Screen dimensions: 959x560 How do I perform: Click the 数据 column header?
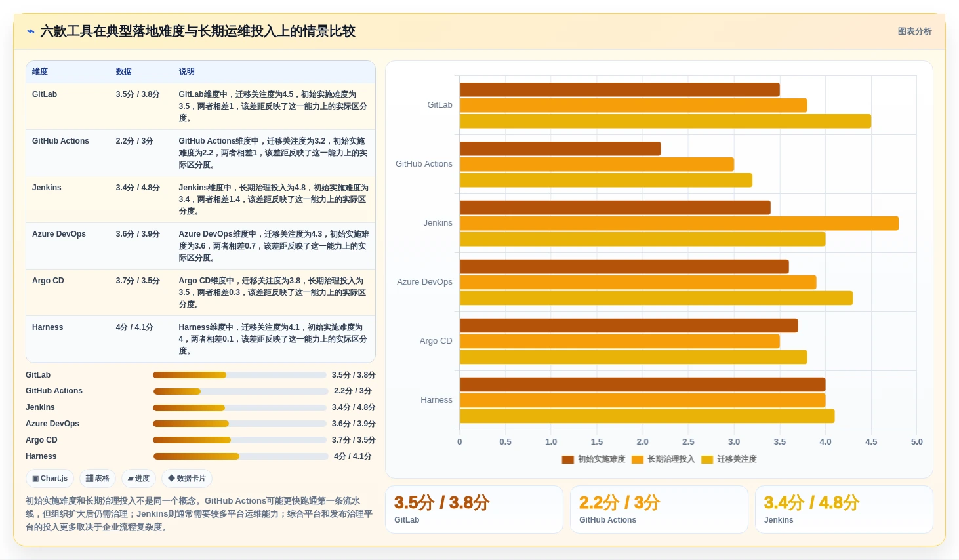[124, 72]
